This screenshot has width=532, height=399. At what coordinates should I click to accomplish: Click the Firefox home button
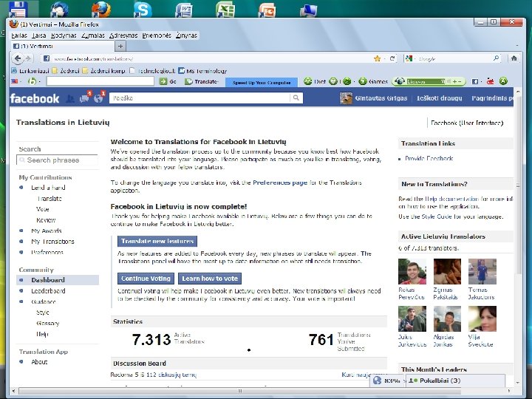click(514, 58)
